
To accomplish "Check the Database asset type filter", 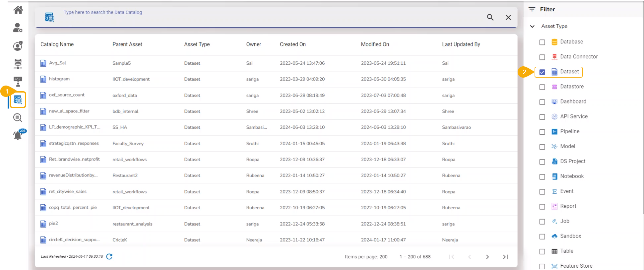I will [542, 42].
